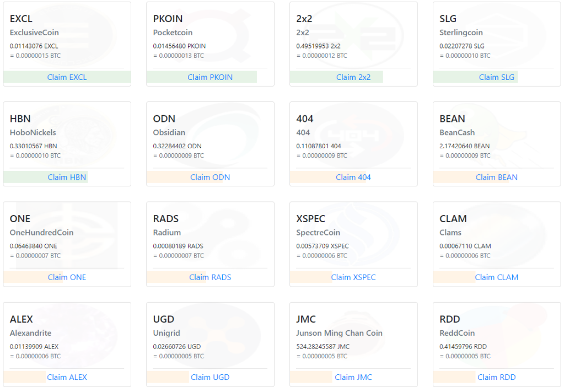Select the 524.28245587 JMC amount
The height and width of the screenshot is (392, 564).
coord(323,347)
